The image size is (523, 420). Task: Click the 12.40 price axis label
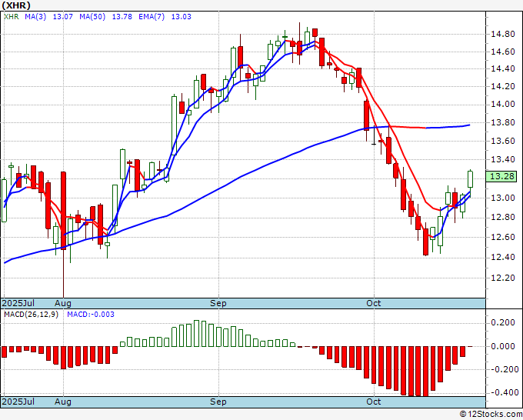pos(502,258)
